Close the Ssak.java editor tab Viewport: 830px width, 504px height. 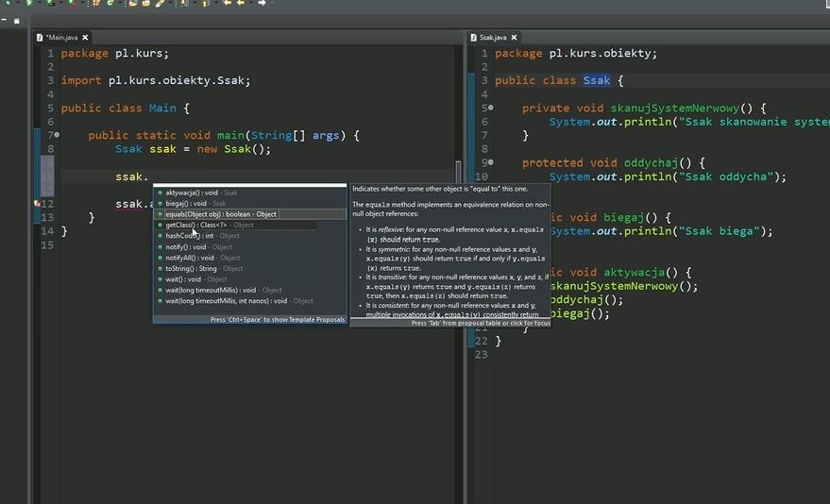coord(515,38)
